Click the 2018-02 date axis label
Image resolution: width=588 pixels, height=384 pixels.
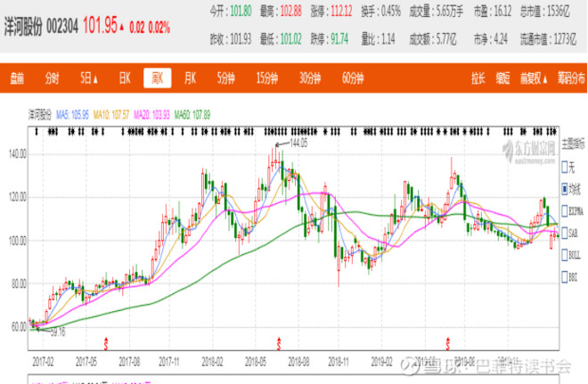pos(212,362)
